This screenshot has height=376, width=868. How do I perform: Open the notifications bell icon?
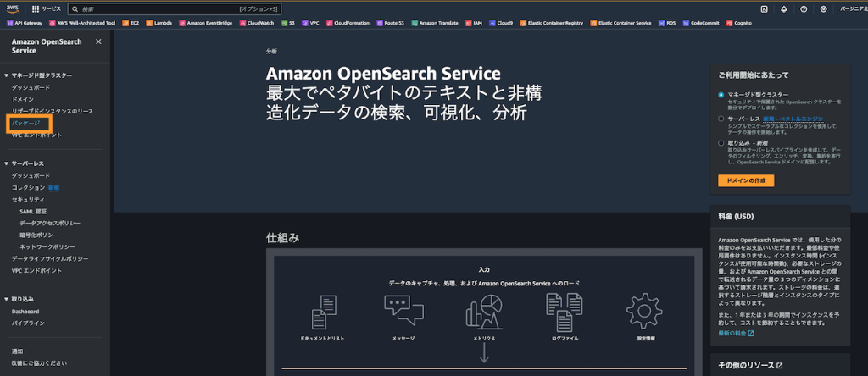(784, 8)
